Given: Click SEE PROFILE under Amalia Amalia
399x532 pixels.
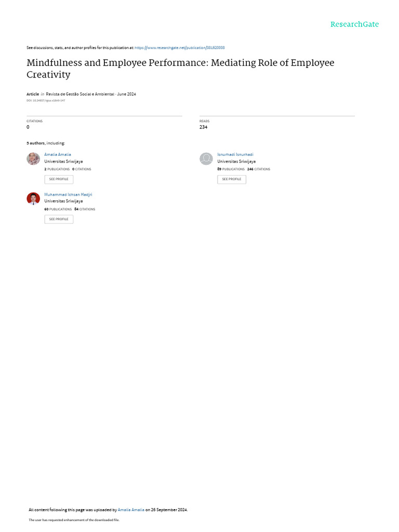Looking at the screenshot, I should coord(59,179).
